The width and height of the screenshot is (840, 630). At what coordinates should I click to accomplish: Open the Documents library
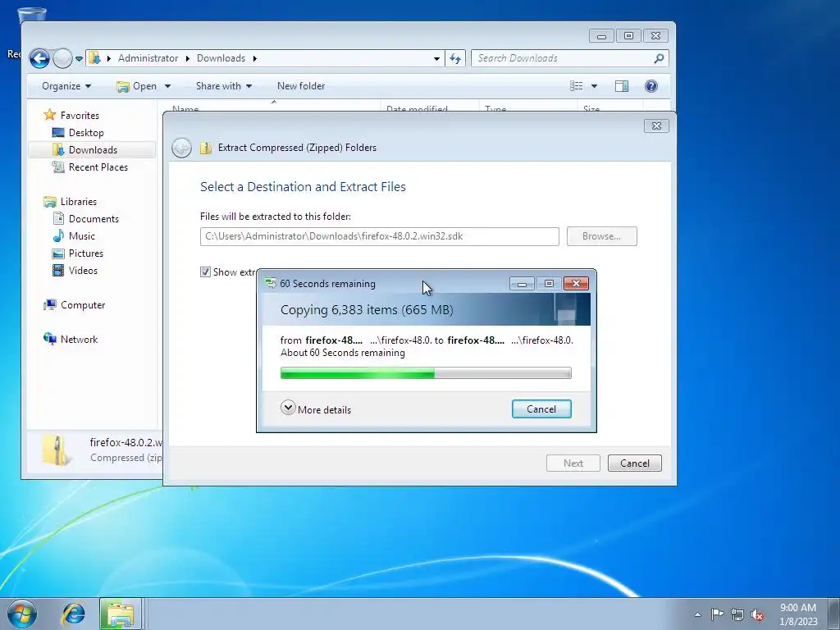click(x=94, y=218)
